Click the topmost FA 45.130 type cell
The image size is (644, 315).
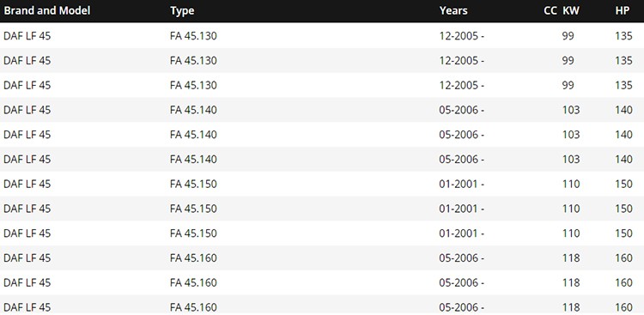click(x=193, y=36)
